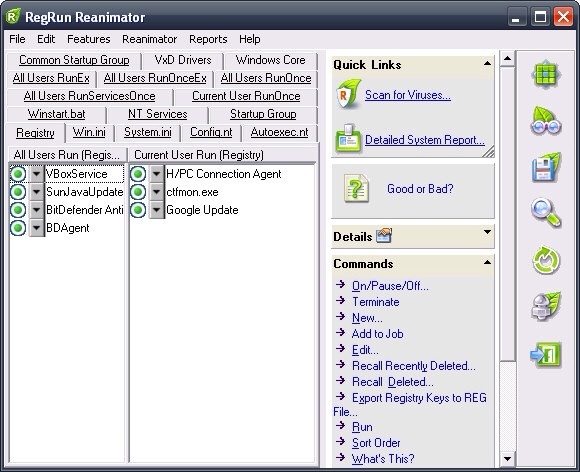Switch to the Common Startup Group tab

click(x=74, y=60)
